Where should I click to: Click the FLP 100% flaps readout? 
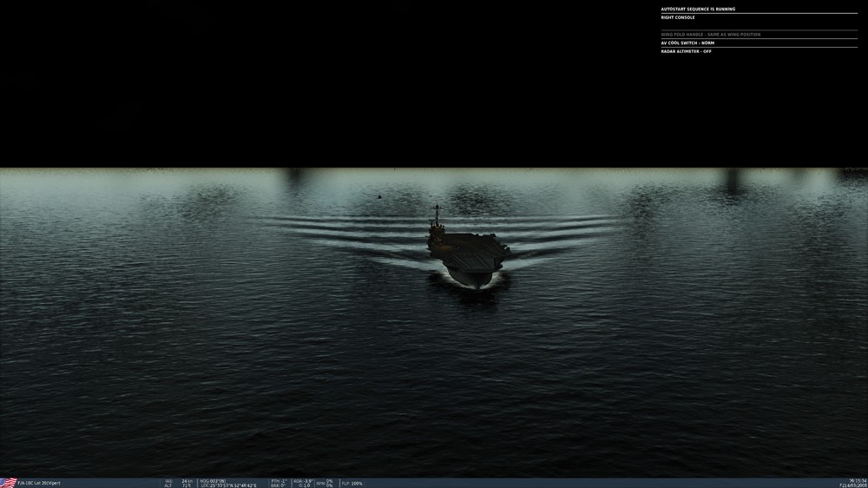[x=352, y=483]
